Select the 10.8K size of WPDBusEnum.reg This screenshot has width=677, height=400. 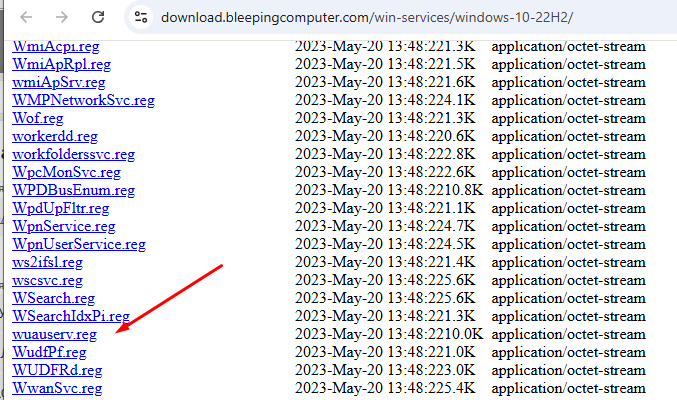pyautogui.click(x=462, y=190)
